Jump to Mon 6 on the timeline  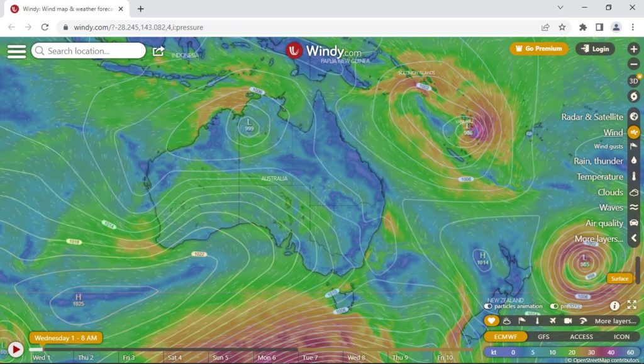[267, 358]
